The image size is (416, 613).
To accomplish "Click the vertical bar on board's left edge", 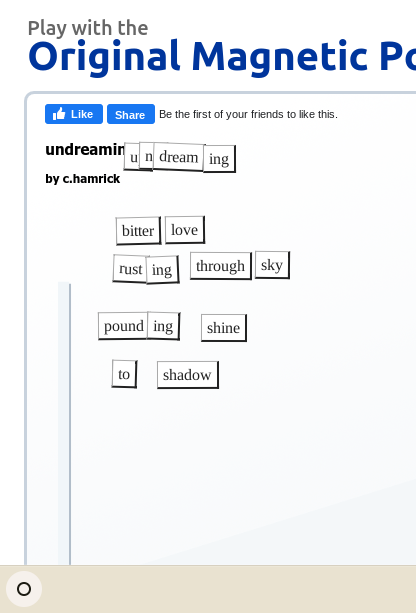I will tap(64, 423).
